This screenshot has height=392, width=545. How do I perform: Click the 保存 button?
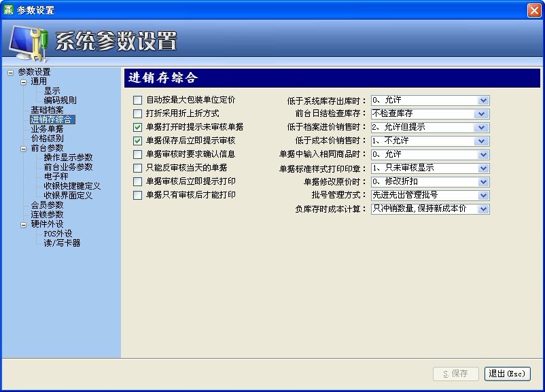456,374
